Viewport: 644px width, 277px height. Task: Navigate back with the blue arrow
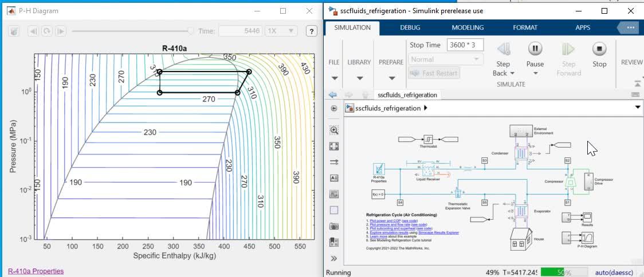[333, 95]
